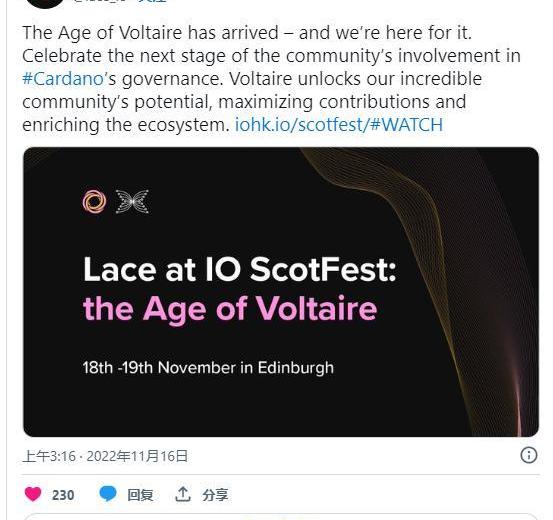Image resolution: width=553 pixels, height=520 pixels.
Task: Follow the iohk.io/scotfest/#WATCH link
Action: (339, 125)
